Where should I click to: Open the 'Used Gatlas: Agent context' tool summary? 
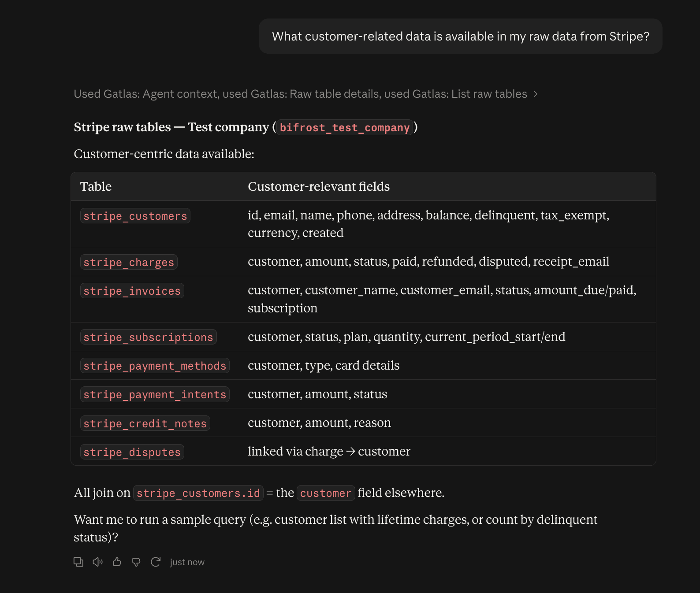point(305,94)
